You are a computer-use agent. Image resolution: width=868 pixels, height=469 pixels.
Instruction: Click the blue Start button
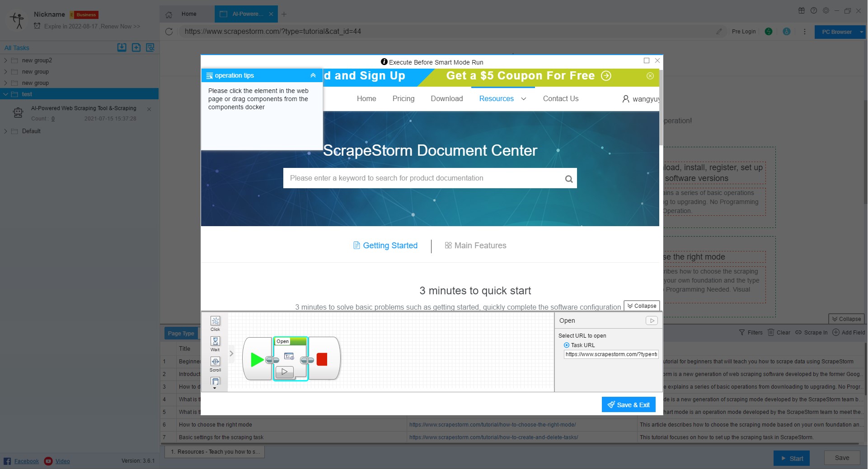[791, 458]
